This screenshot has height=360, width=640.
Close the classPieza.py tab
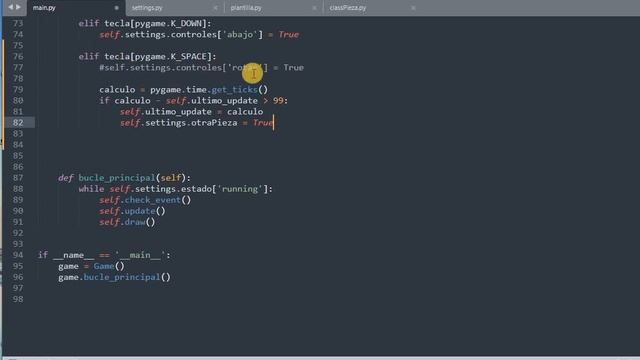pos(413,8)
